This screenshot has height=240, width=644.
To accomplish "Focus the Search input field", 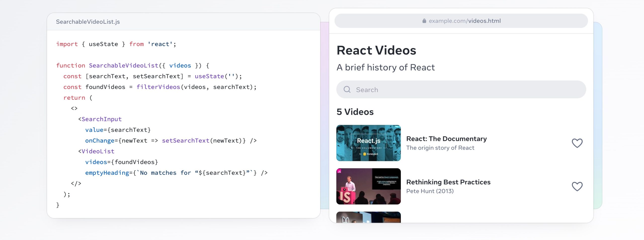I will (x=461, y=89).
